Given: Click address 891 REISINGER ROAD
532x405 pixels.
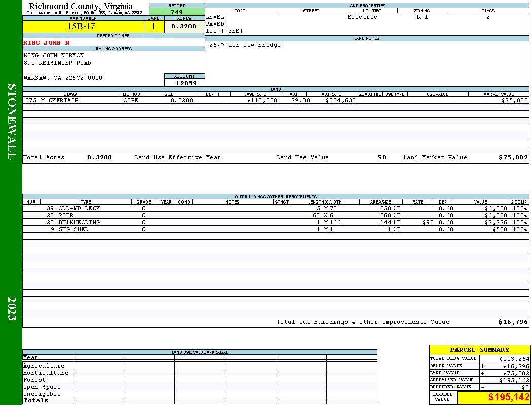Looking at the screenshot, I should click(x=57, y=63).
